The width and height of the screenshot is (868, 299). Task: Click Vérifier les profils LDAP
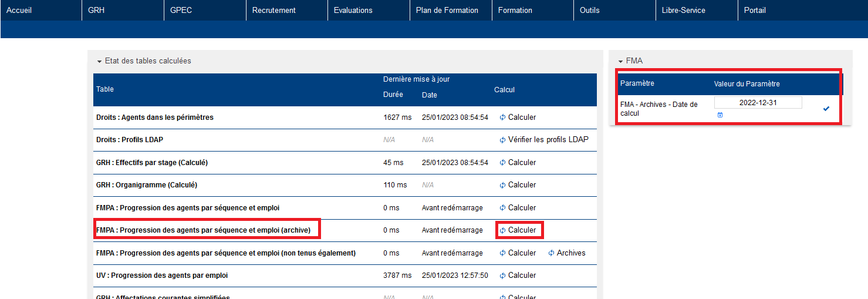pos(548,140)
